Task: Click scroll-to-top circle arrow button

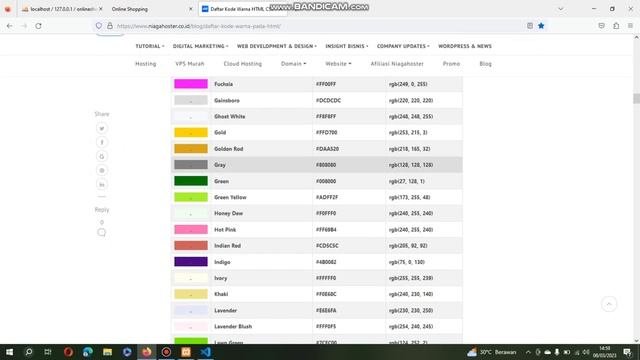Action: click(x=609, y=304)
